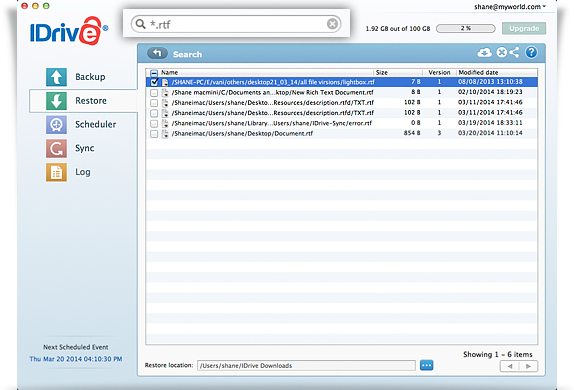Check the Desktop/Document.rtf checkbox

[x=154, y=134]
